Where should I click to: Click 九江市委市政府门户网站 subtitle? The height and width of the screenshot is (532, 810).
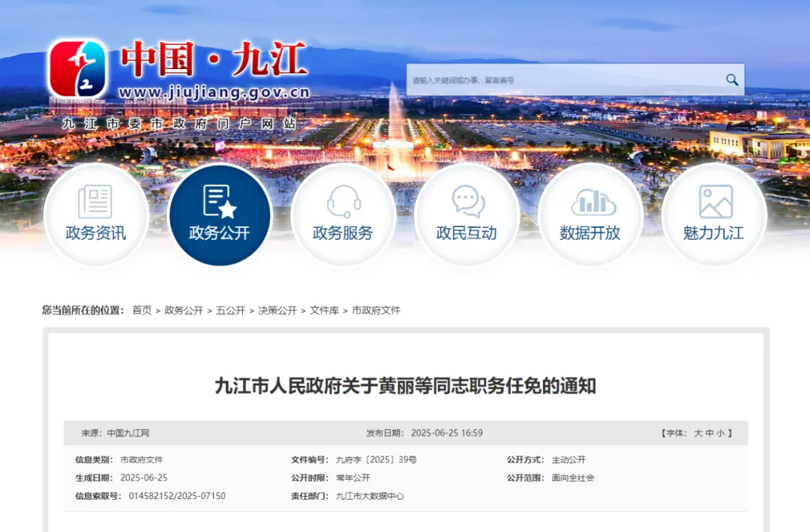(x=178, y=124)
